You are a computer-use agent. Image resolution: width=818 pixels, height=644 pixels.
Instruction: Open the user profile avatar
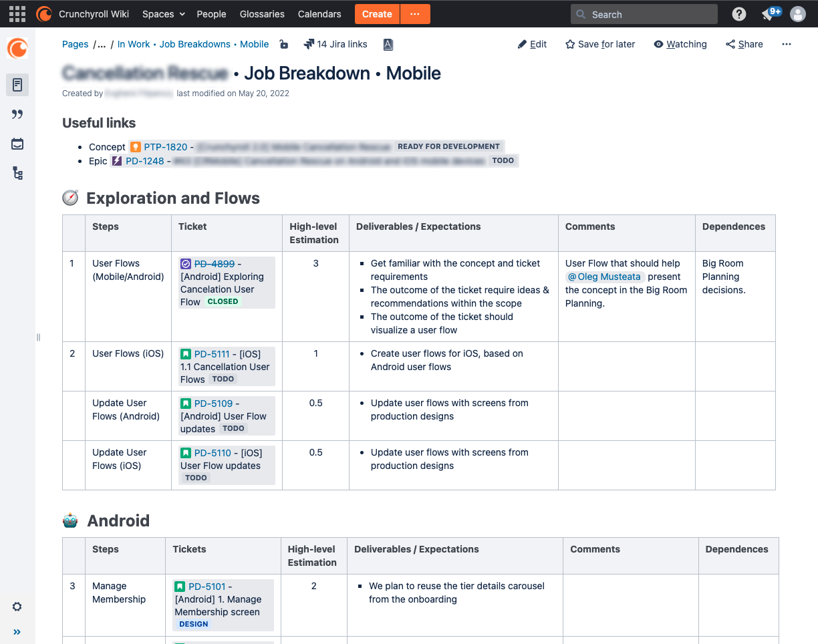click(797, 14)
